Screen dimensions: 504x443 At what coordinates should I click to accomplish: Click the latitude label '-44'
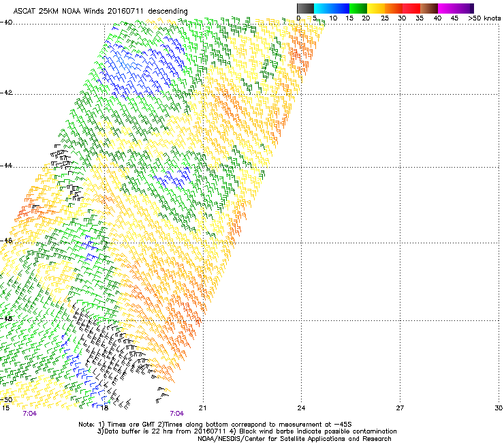tap(6, 166)
